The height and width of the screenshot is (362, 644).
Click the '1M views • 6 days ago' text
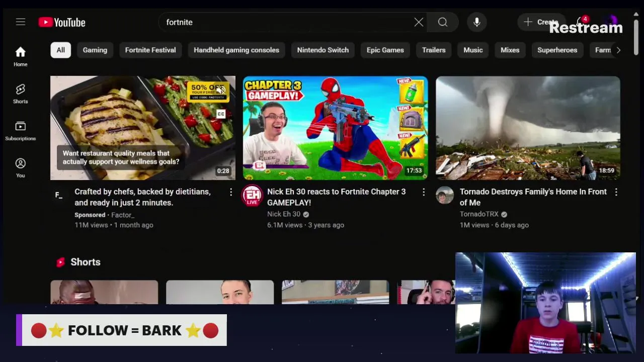click(494, 225)
